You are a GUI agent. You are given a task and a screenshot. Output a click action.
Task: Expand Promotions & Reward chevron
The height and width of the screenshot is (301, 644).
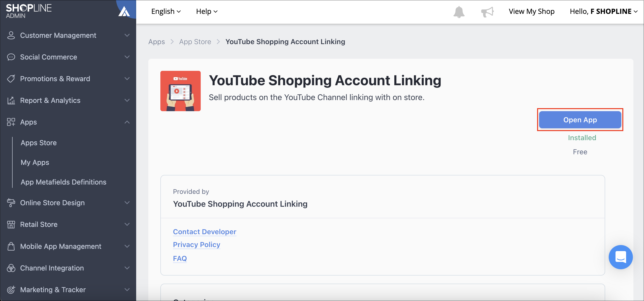pos(127,79)
